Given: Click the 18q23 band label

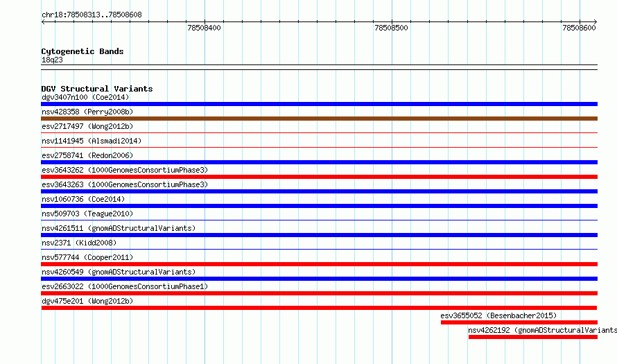Looking at the screenshot, I should [x=52, y=60].
